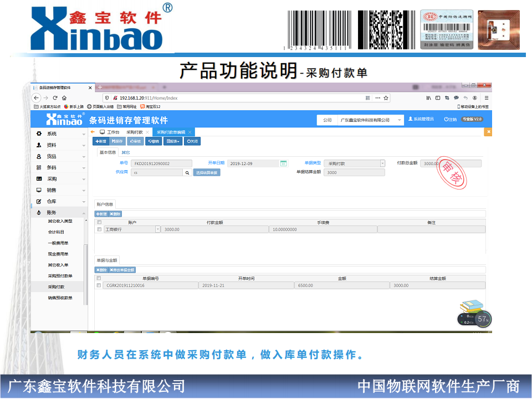Expand the 货品 sidebar menu
This screenshot has width=532, height=399.
60,156
